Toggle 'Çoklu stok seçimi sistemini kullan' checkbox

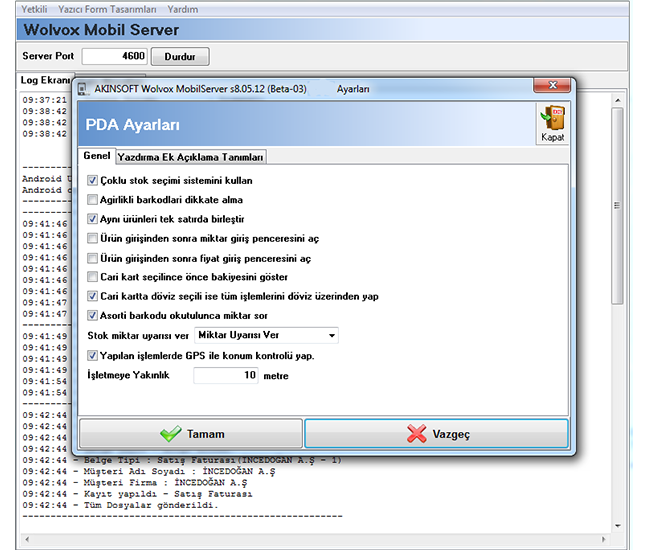(92, 181)
